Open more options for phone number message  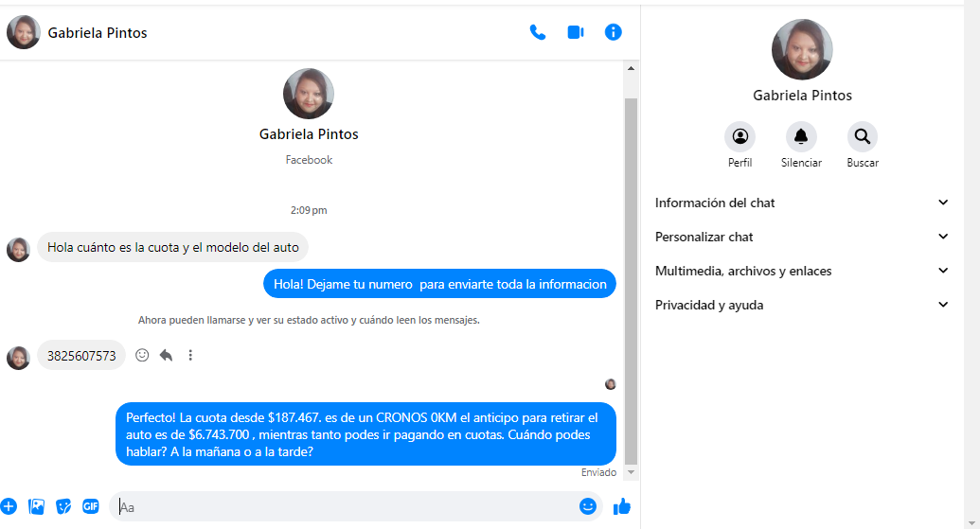[190, 356]
